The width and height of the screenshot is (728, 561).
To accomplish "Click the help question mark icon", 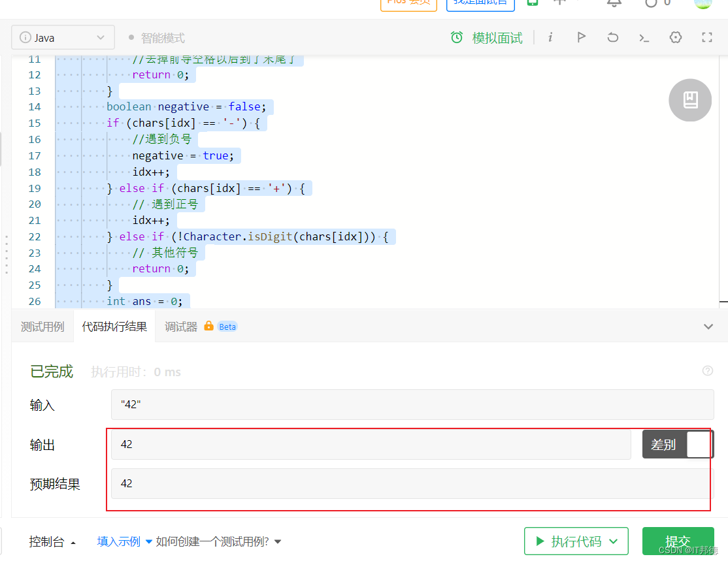I will [x=708, y=370].
